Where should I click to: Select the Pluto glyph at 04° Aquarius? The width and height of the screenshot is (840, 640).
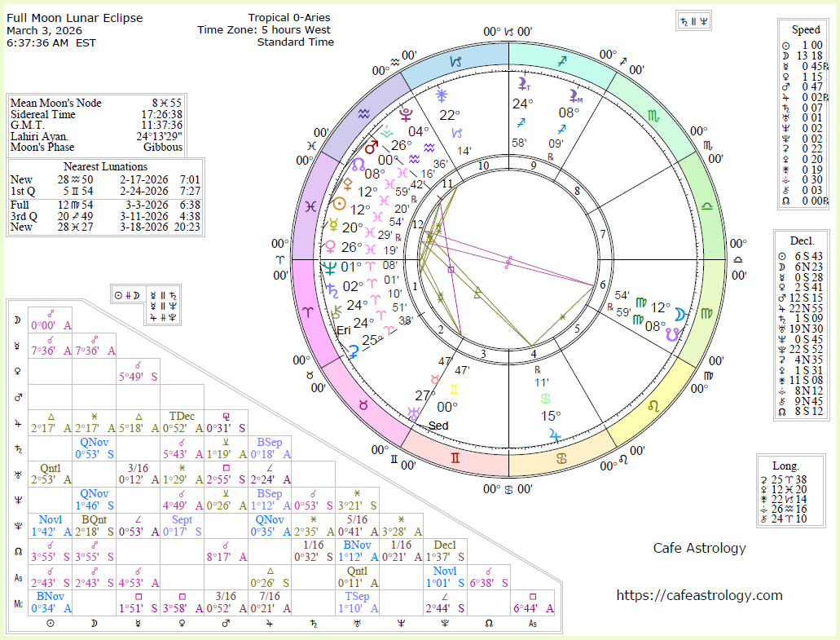click(x=403, y=113)
